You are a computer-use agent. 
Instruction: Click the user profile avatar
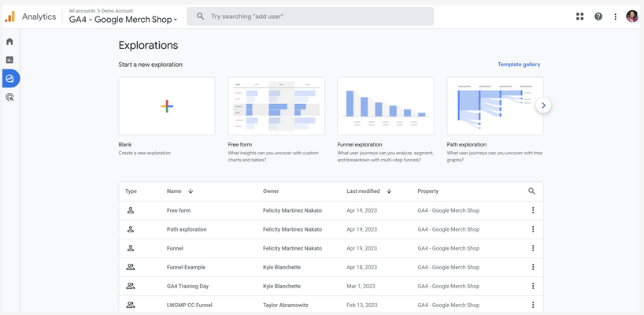pyautogui.click(x=631, y=17)
